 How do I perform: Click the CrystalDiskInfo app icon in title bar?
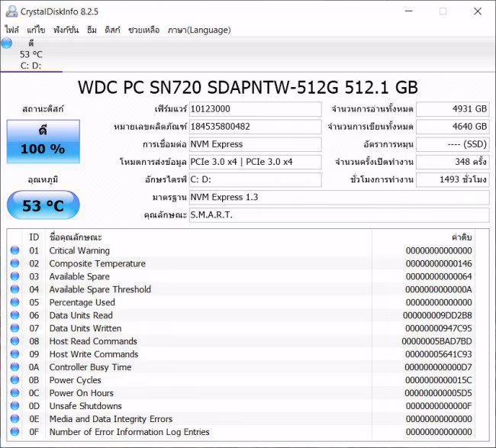tap(11, 11)
